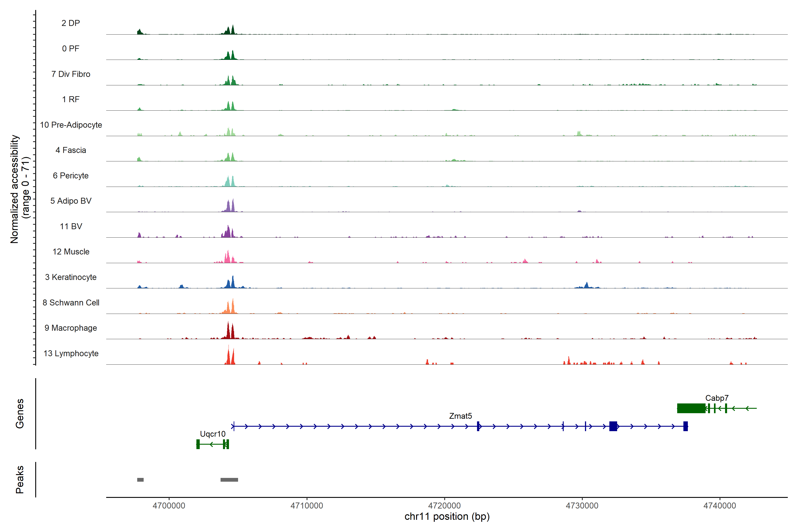Click the small leftmost gray peak bar
The height and width of the screenshot is (532, 798).
pyautogui.click(x=140, y=480)
